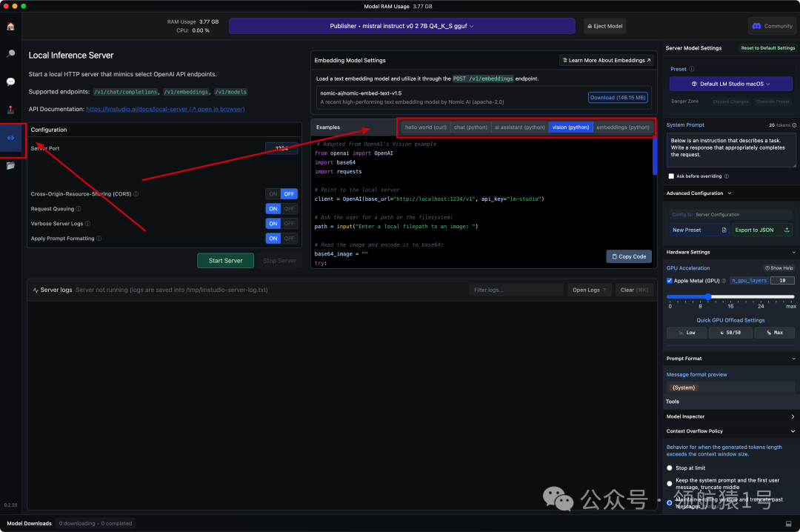This screenshot has width=800, height=532.
Task: Turn Verbose Server Logs switch to OFF
Action: 290,224
